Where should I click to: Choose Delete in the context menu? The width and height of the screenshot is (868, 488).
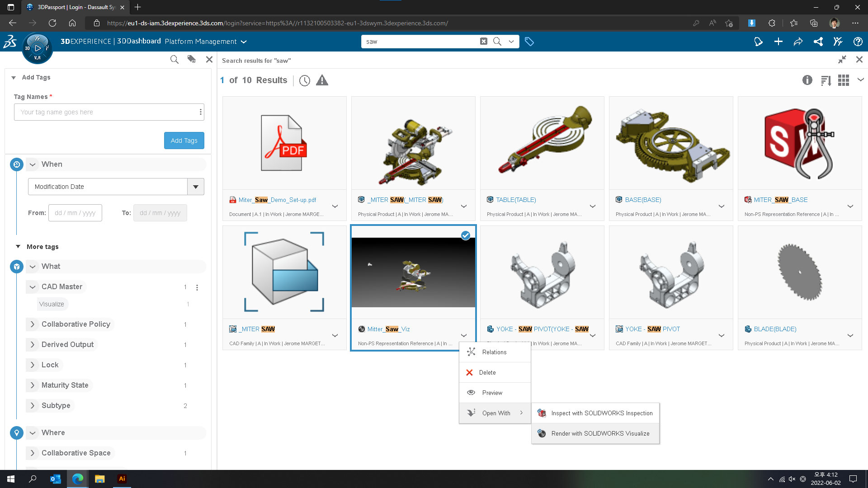tap(495, 372)
